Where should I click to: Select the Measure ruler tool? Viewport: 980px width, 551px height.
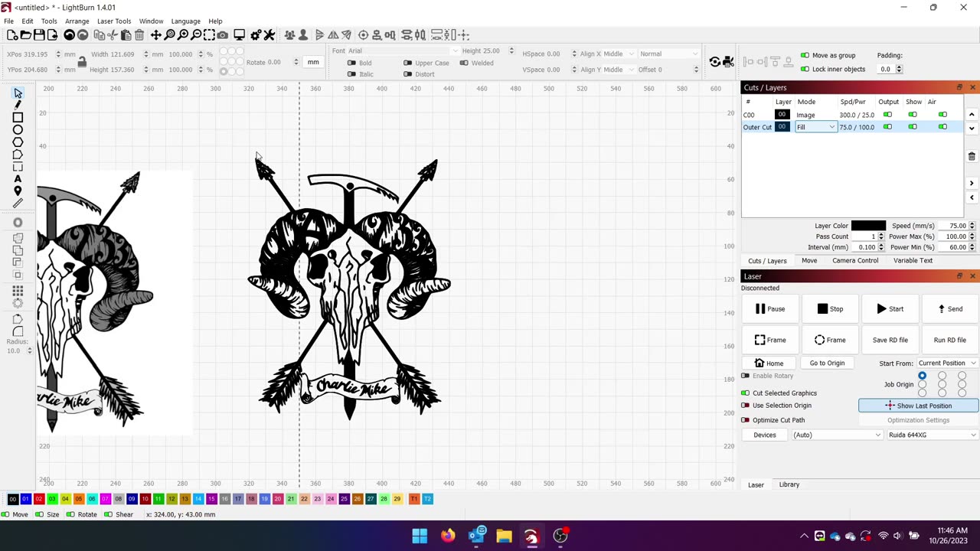18,204
